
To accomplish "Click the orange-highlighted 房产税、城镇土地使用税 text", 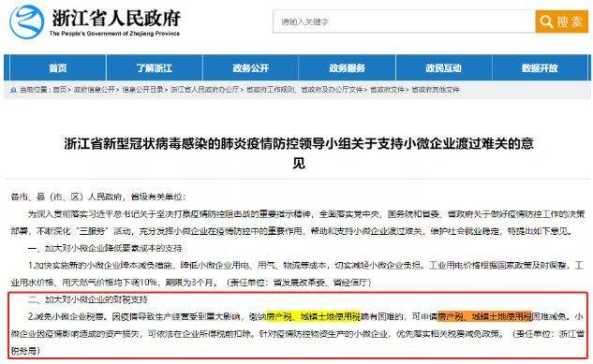I will click(x=484, y=316).
